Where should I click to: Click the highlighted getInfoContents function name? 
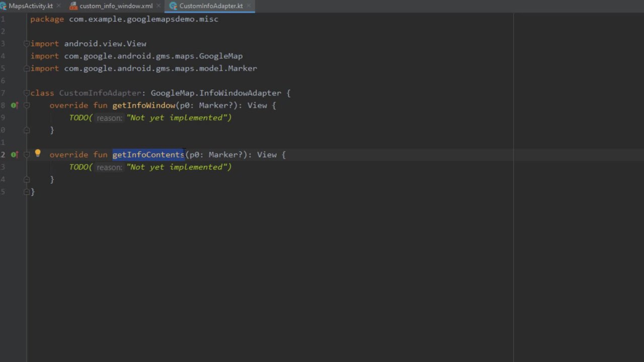[148, 155]
